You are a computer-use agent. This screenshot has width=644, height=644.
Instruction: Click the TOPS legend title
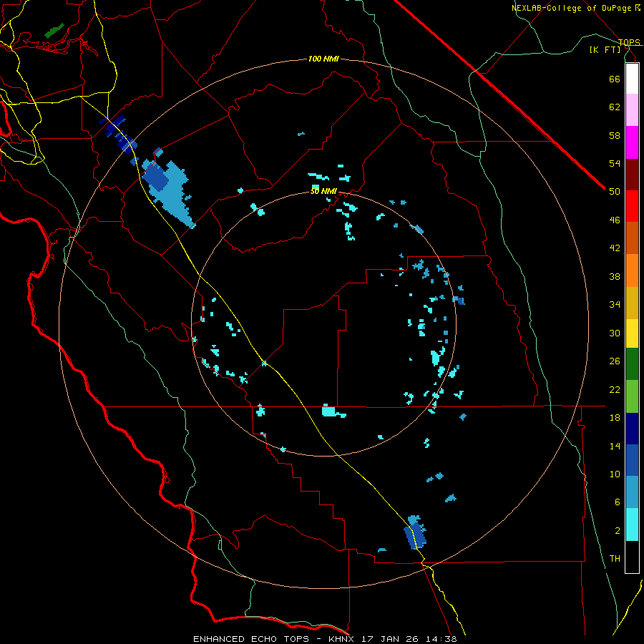(x=629, y=42)
